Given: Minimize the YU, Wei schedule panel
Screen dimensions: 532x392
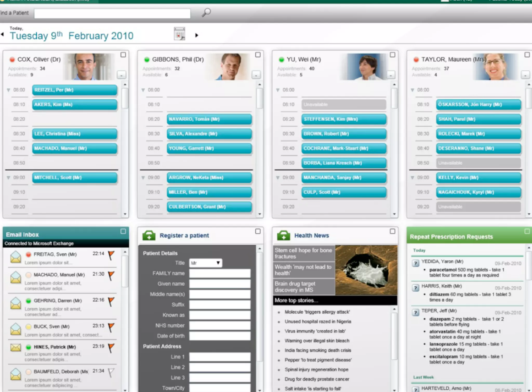Looking at the screenshot, I should coord(390,75).
